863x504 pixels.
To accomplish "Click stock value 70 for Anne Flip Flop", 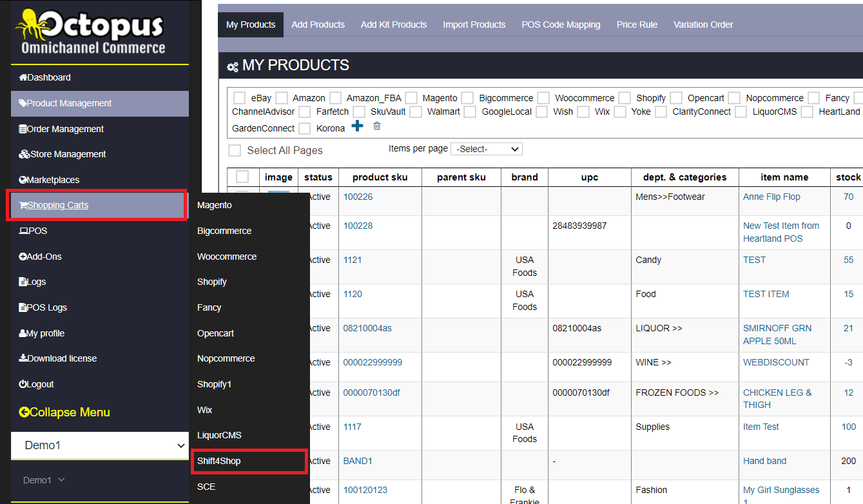I will click(x=848, y=197).
